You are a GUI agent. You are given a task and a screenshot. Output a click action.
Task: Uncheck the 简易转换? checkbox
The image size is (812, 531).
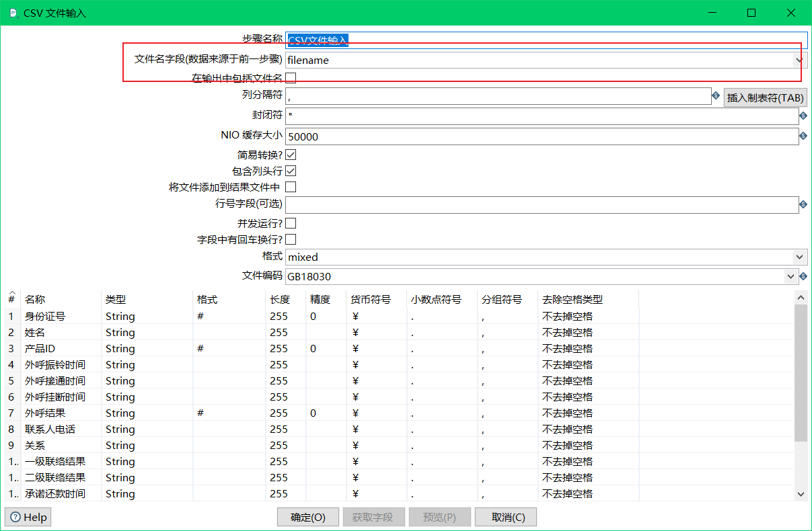tap(291, 155)
